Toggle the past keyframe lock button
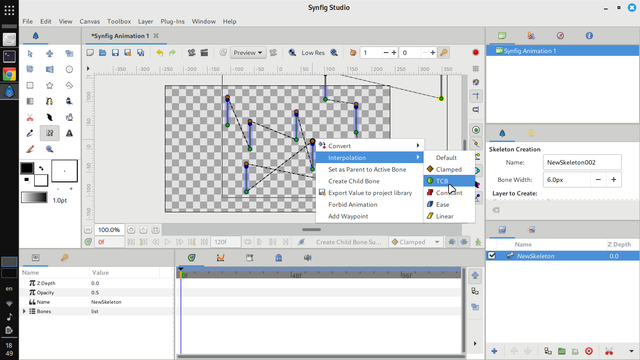This screenshot has width=640, height=360. pyautogui.click(x=451, y=242)
